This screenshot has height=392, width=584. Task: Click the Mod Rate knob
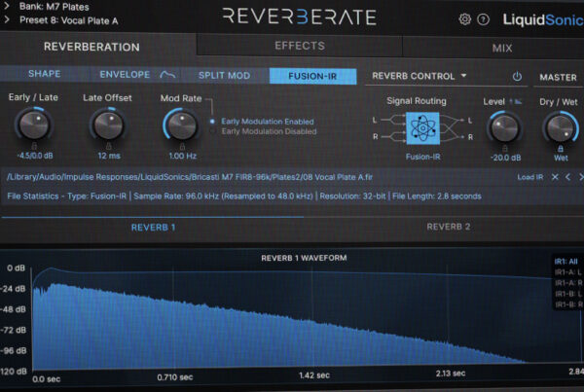182,125
